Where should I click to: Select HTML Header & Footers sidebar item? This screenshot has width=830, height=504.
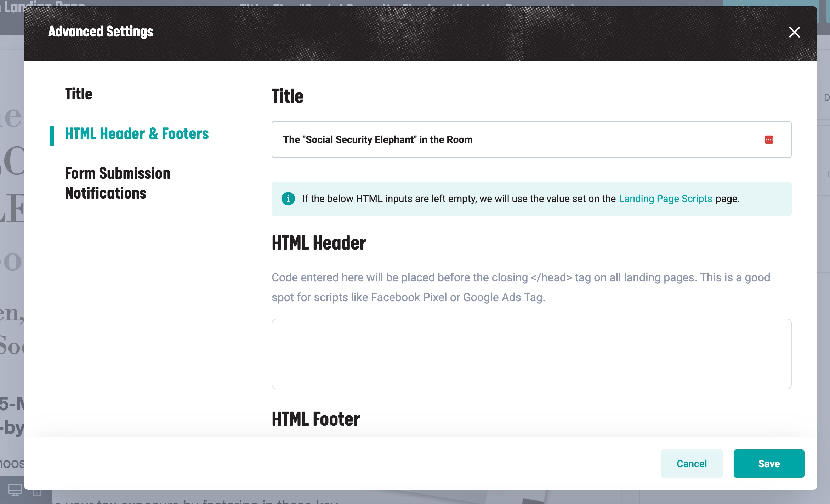137,134
